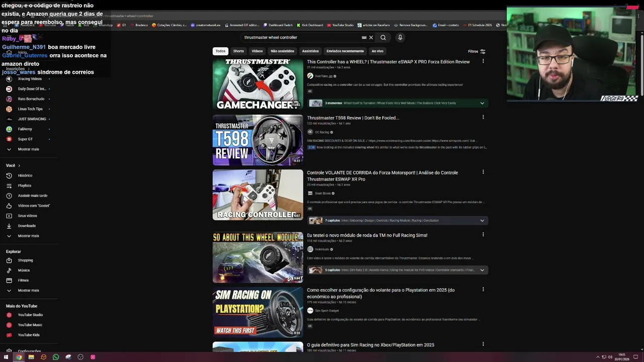Open title Thrustmaster T598 Review Don't Be Fooled
Image resolution: width=644 pixels, height=362 pixels.
pos(353,118)
